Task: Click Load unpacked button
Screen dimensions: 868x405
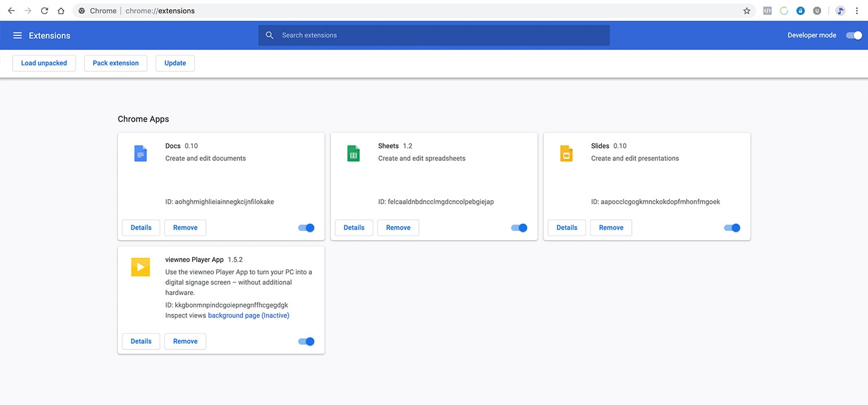Action: [44, 63]
